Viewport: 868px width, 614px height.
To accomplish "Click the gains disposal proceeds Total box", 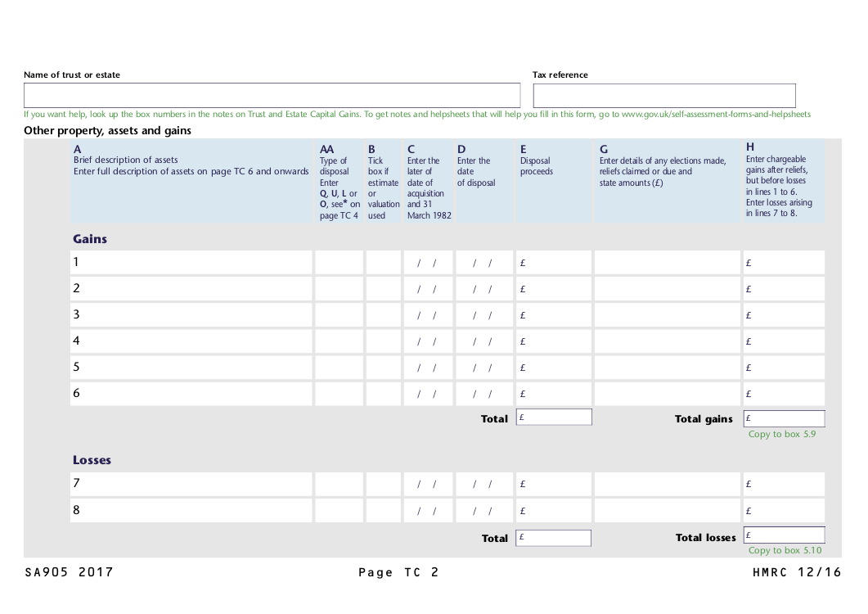I will click(554, 418).
